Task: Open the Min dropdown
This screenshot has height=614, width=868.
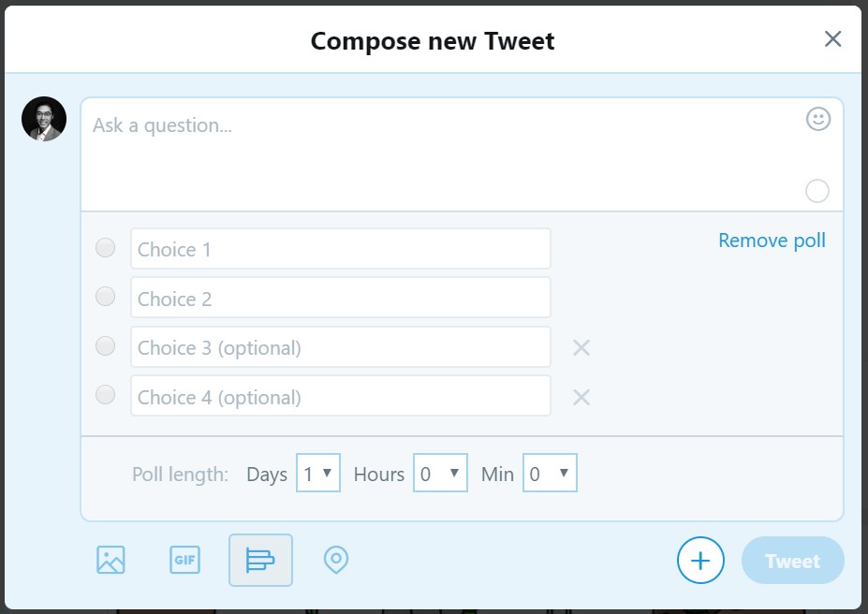Action: coord(551,474)
